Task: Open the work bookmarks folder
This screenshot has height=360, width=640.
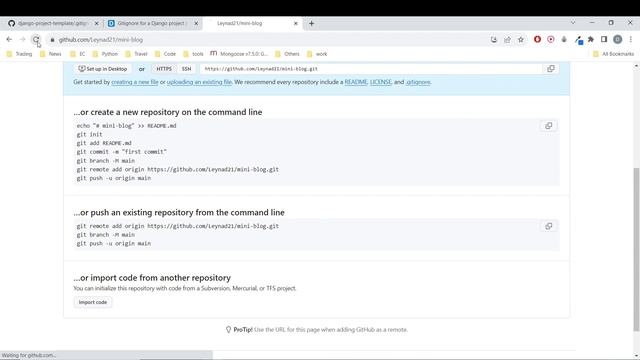Action: pyautogui.click(x=317, y=54)
